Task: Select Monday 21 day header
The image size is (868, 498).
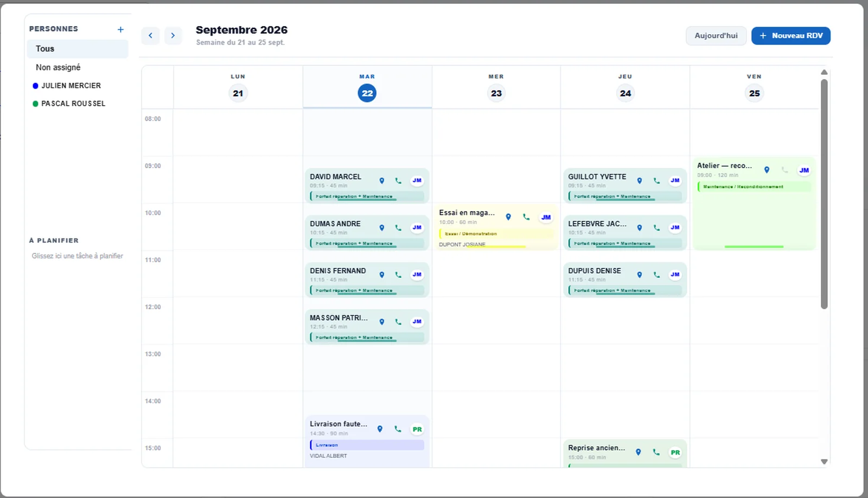Action: click(238, 87)
